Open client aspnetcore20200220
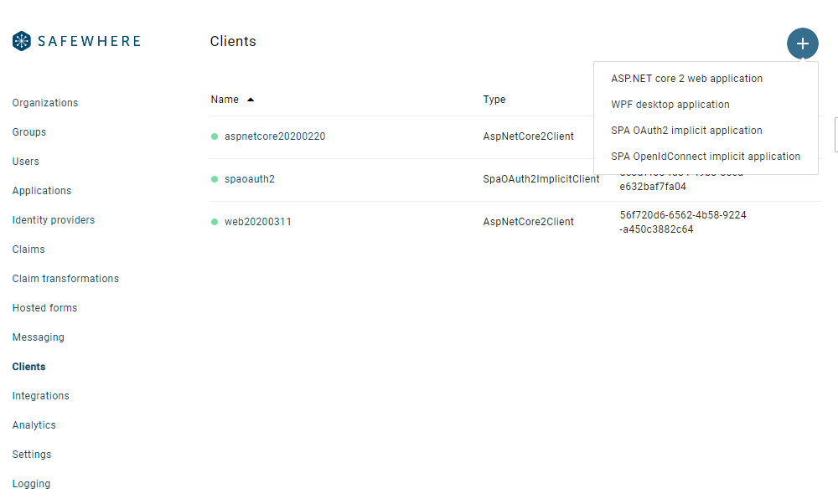 (x=275, y=136)
